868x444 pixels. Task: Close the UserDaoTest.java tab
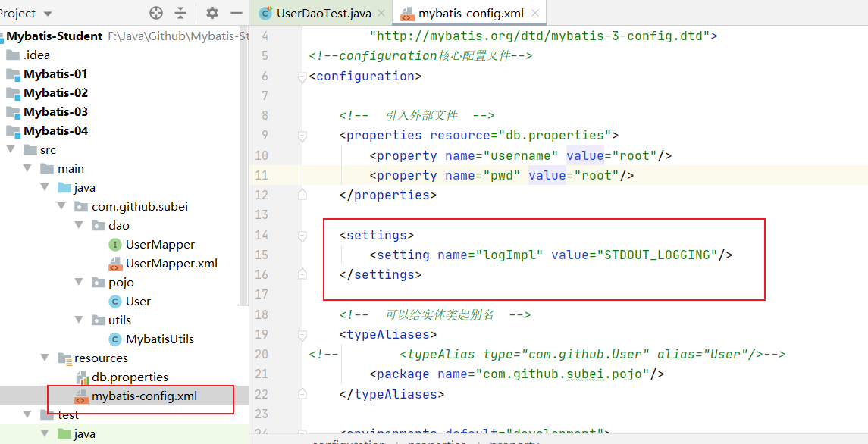coord(382,14)
